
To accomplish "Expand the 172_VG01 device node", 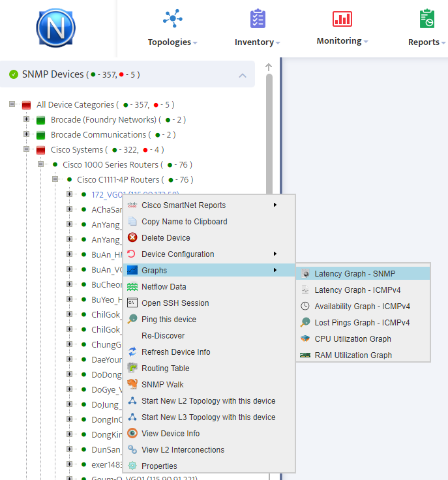I will click(70, 194).
